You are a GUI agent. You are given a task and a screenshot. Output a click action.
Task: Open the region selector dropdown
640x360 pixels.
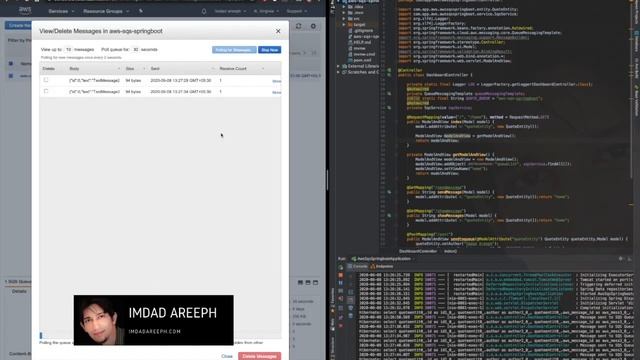point(266,11)
